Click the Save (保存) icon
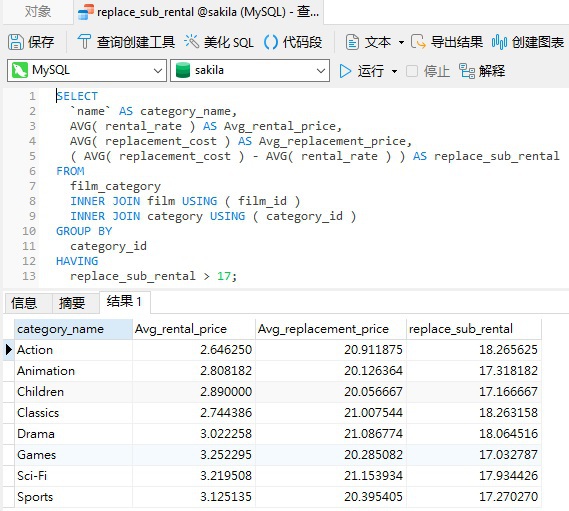Viewport: 569px width, 511px height. pyautogui.click(x=16, y=42)
